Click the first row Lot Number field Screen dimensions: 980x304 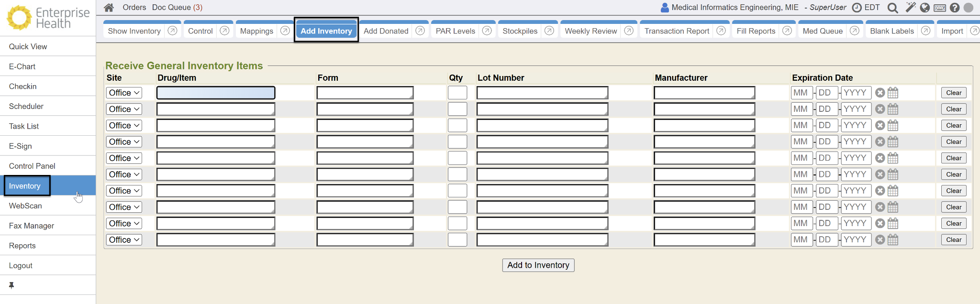coord(542,93)
